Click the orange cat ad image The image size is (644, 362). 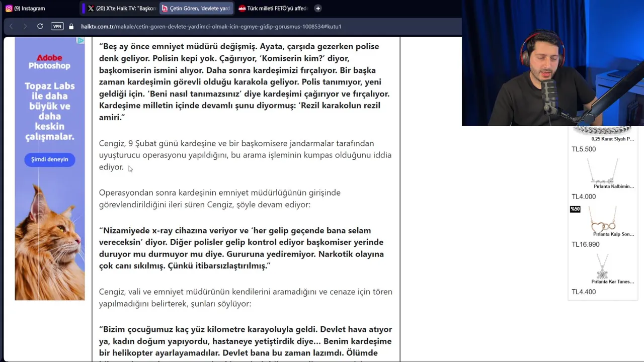pyautogui.click(x=49, y=241)
